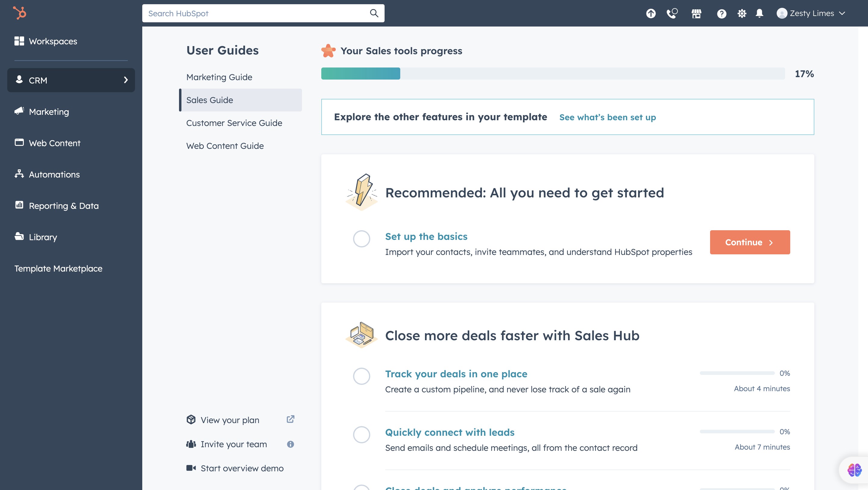This screenshot has width=868, height=490.
Task: Open the calling phone icon
Action: 672,14
